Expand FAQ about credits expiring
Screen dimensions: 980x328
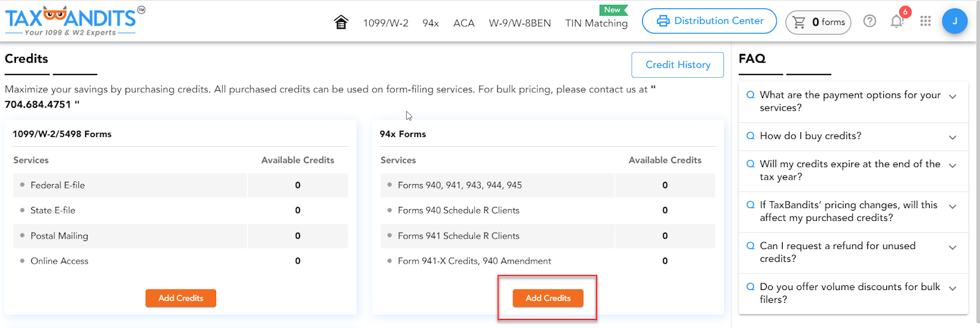pos(853,171)
